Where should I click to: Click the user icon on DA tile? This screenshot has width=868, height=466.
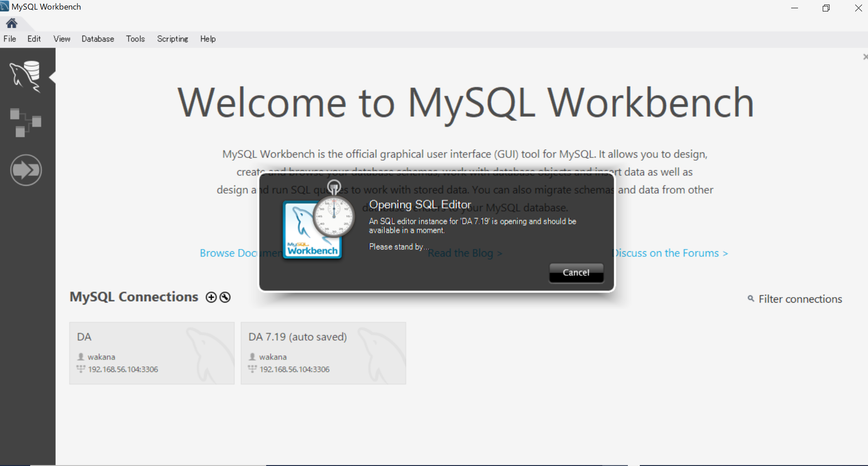[x=81, y=357]
